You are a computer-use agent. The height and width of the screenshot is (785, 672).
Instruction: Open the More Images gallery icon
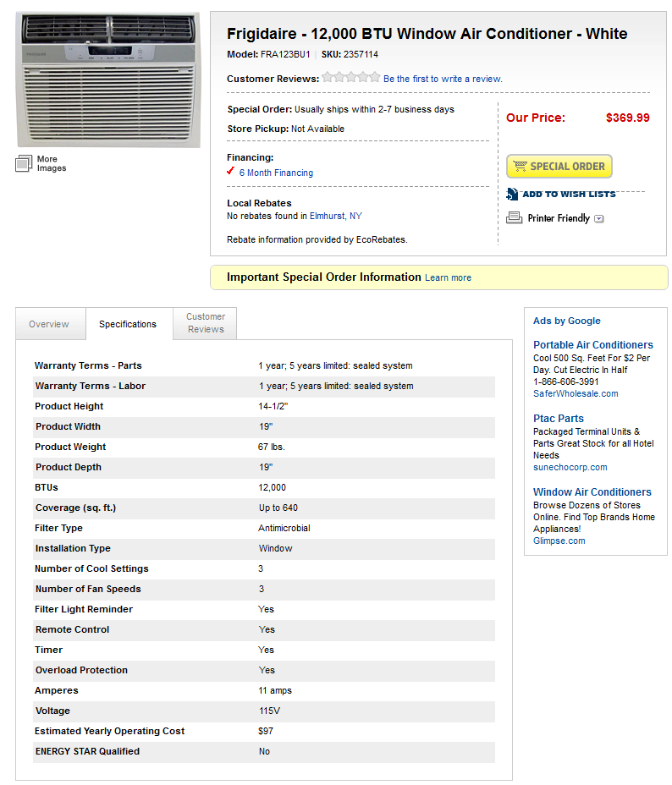(x=24, y=163)
